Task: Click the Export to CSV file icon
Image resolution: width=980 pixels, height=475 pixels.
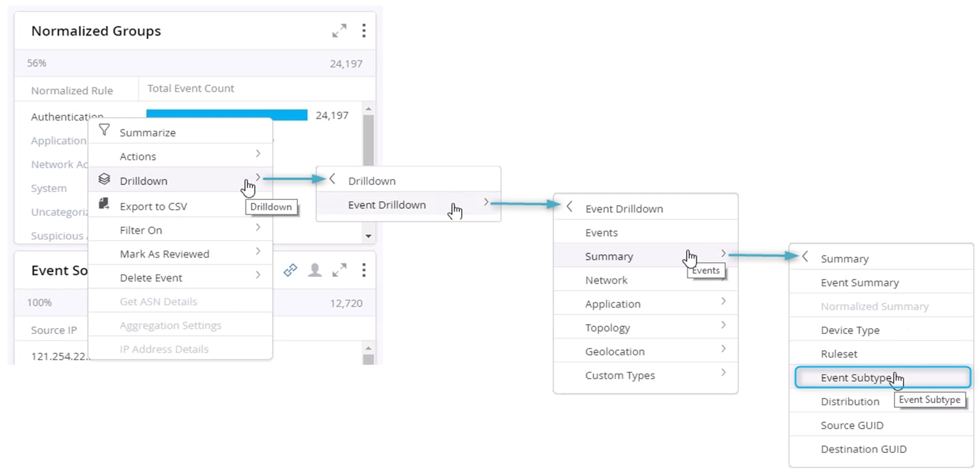Action: click(104, 204)
